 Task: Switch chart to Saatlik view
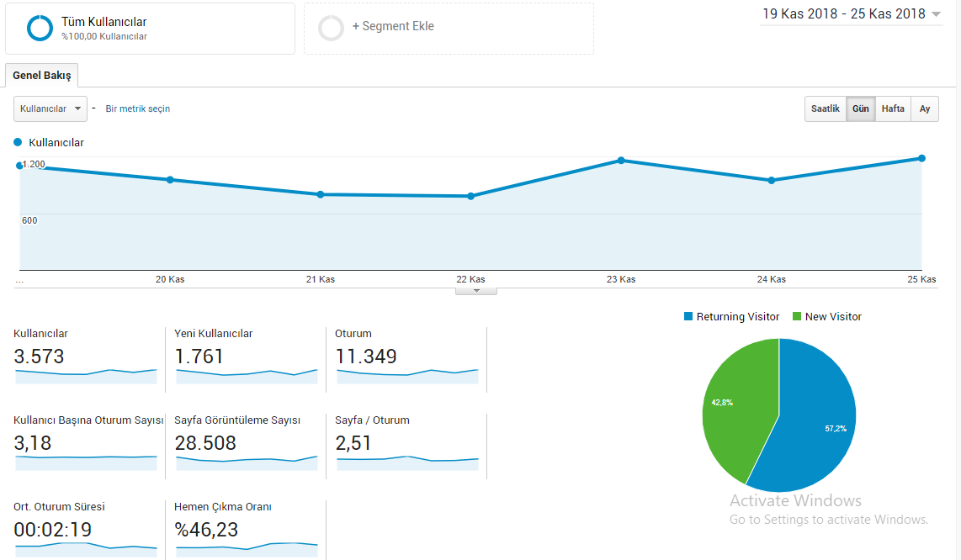[825, 108]
